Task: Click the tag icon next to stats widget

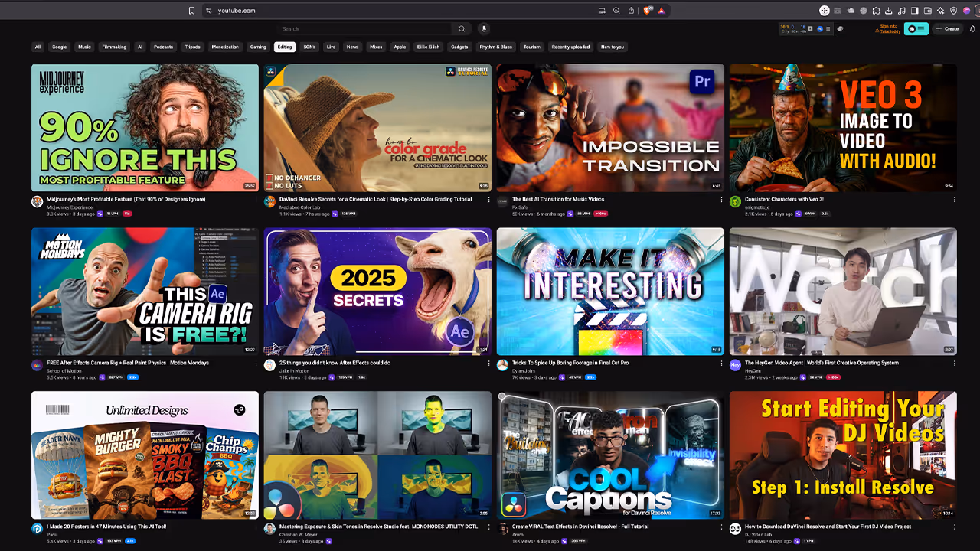Action: point(840,28)
